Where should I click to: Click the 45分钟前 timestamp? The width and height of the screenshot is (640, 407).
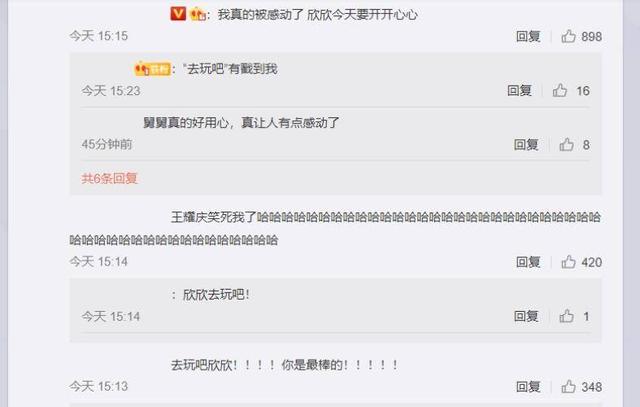(107, 144)
